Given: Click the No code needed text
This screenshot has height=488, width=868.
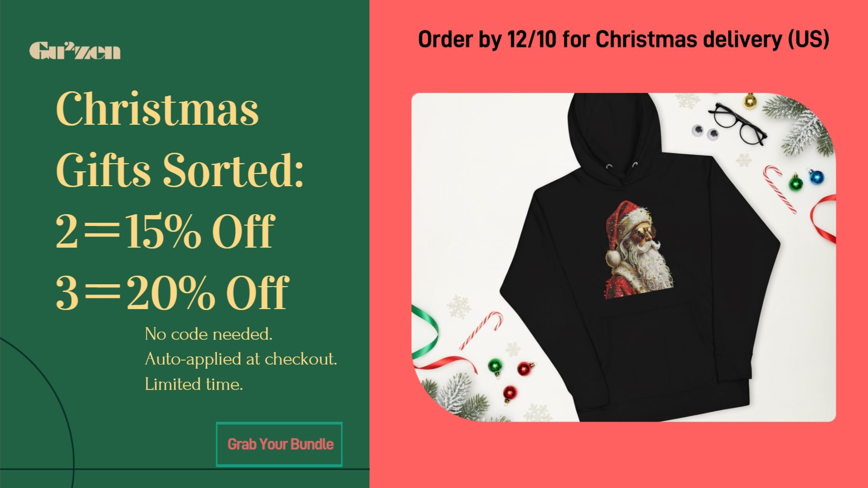Looking at the screenshot, I should pos(208,334).
